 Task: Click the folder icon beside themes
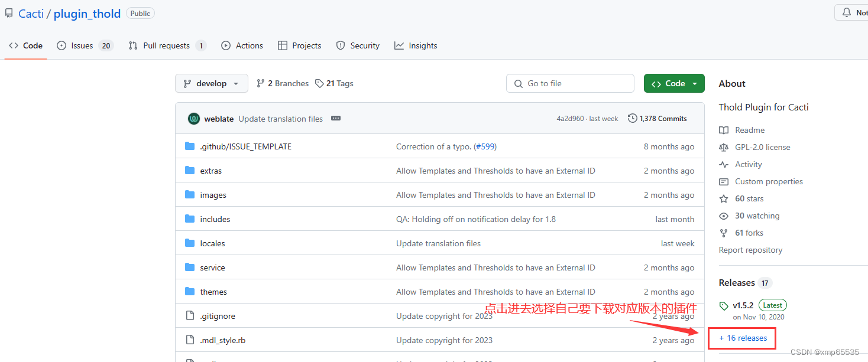click(x=190, y=291)
